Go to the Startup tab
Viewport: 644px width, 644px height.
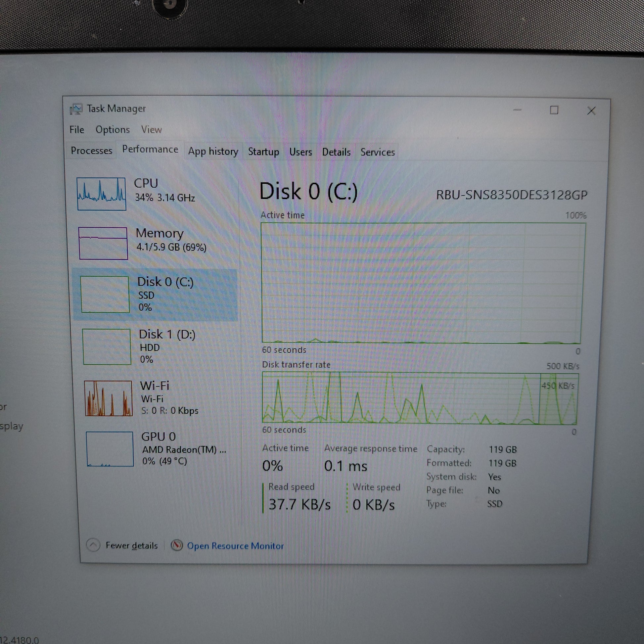tap(263, 152)
